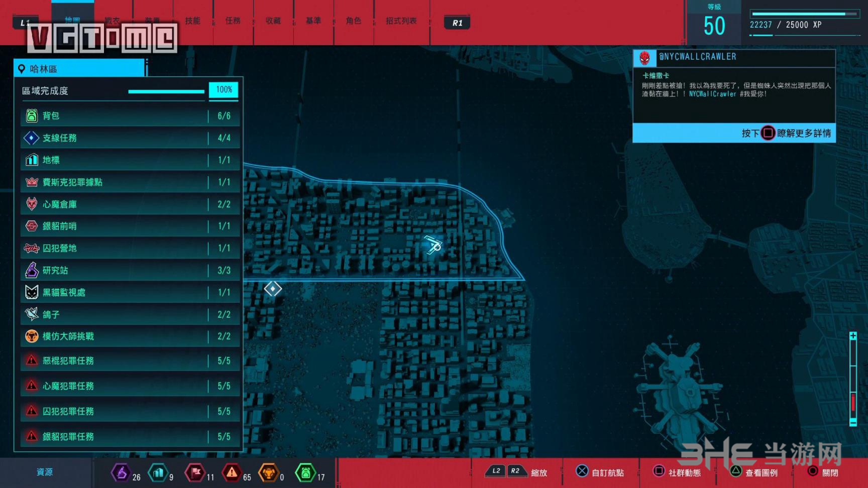Click the backpack token icon showing 17

click(305, 472)
